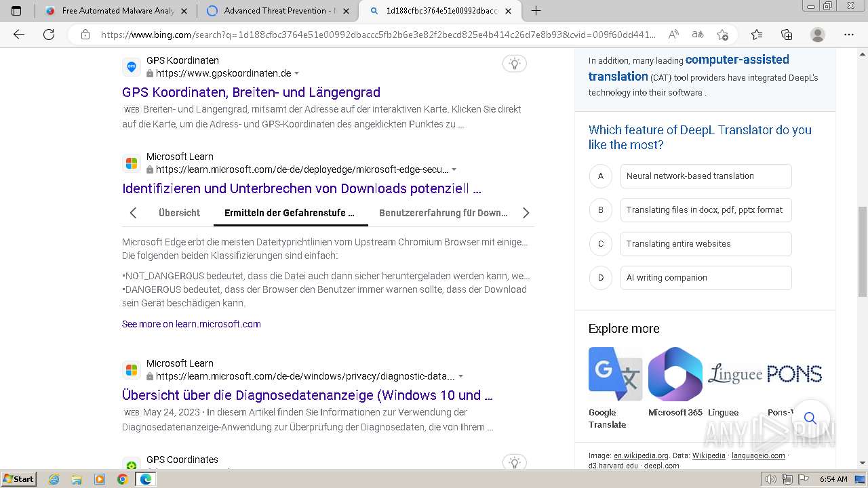This screenshot has height=488, width=868.
Task: Open a new browser tab
Action: [536, 11]
